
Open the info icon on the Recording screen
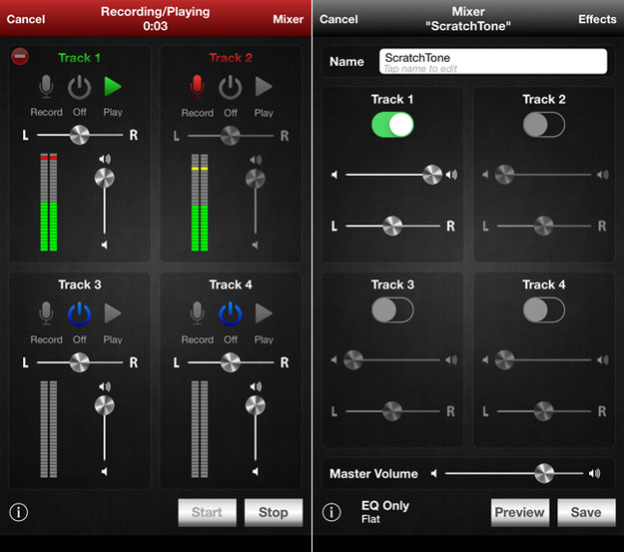[19, 512]
